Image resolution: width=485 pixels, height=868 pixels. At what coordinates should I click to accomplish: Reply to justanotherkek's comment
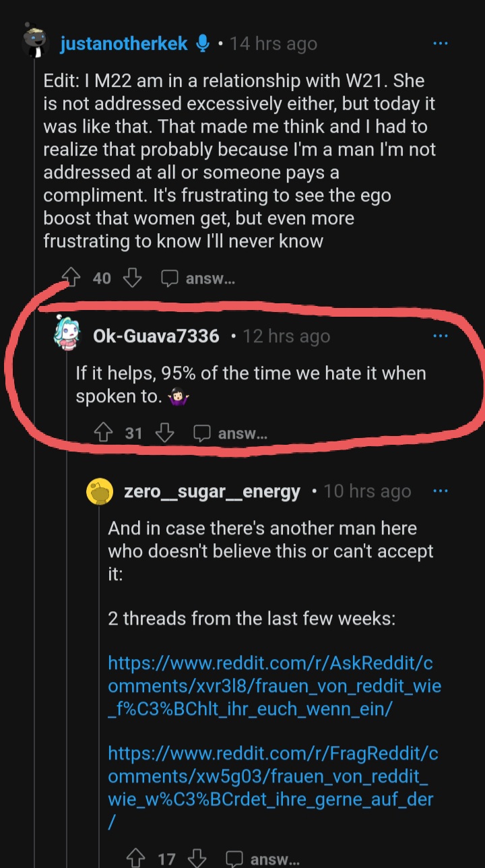click(198, 278)
